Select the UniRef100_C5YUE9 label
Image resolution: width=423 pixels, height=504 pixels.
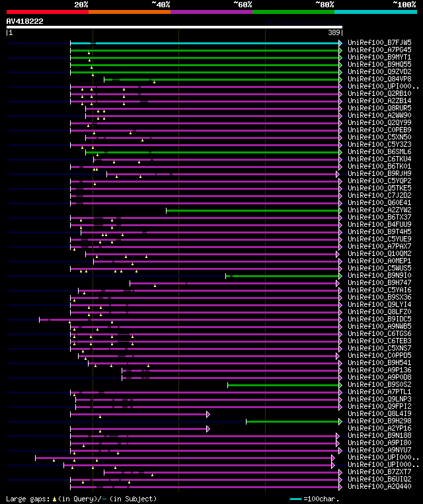(379, 239)
